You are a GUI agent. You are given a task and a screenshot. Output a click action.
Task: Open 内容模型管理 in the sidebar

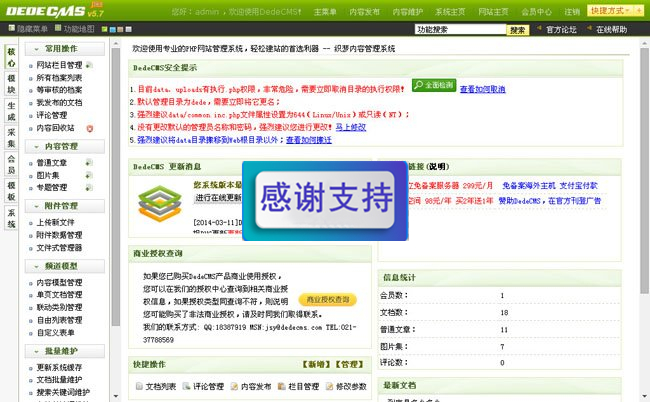pyautogui.click(x=59, y=283)
